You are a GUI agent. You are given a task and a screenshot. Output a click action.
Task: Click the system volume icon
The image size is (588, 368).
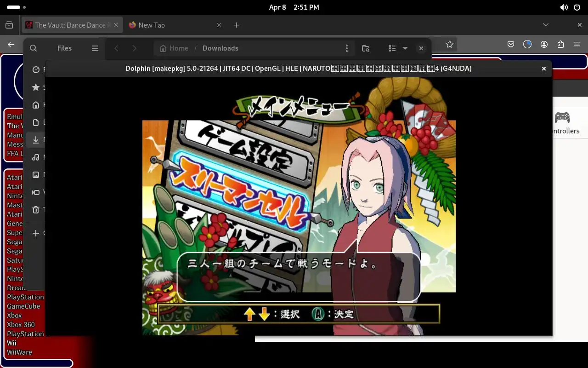pos(564,7)
